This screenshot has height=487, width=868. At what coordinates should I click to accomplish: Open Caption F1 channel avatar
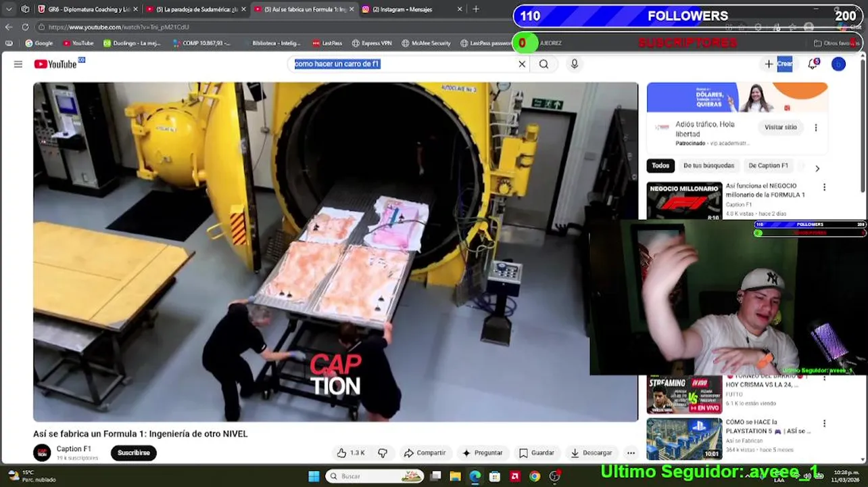pyautogui.click(x=42, y=453)
